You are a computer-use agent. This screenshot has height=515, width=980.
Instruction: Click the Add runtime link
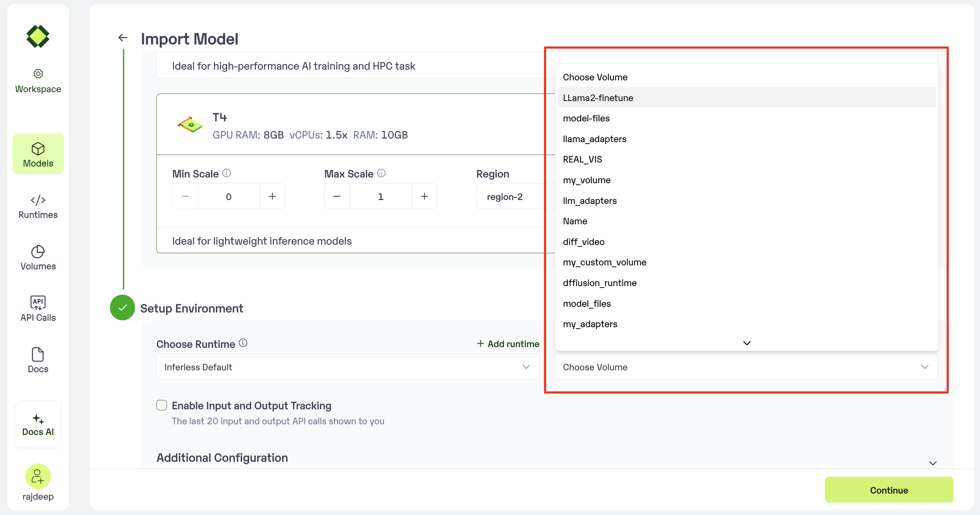click(x=508, y=344)
